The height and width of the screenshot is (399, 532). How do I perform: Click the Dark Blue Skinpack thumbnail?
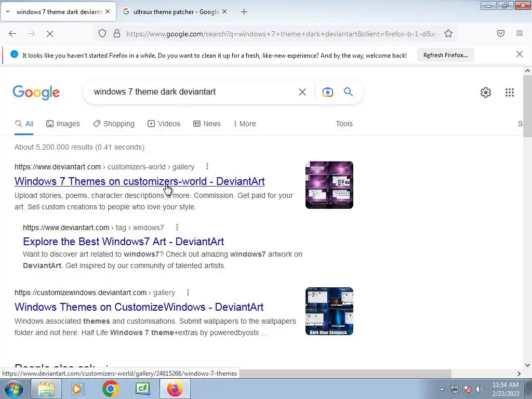[329, 311]
